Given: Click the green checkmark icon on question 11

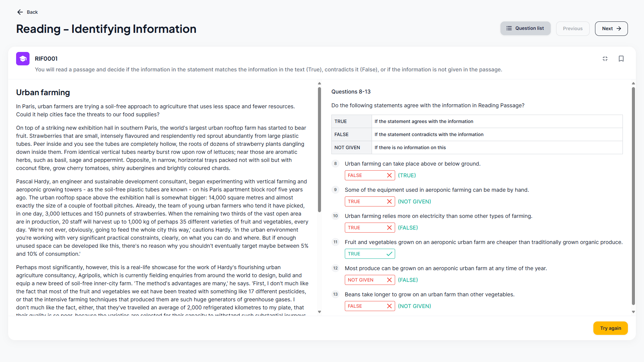Looking at the screenshot, I should tap(389, 254).
